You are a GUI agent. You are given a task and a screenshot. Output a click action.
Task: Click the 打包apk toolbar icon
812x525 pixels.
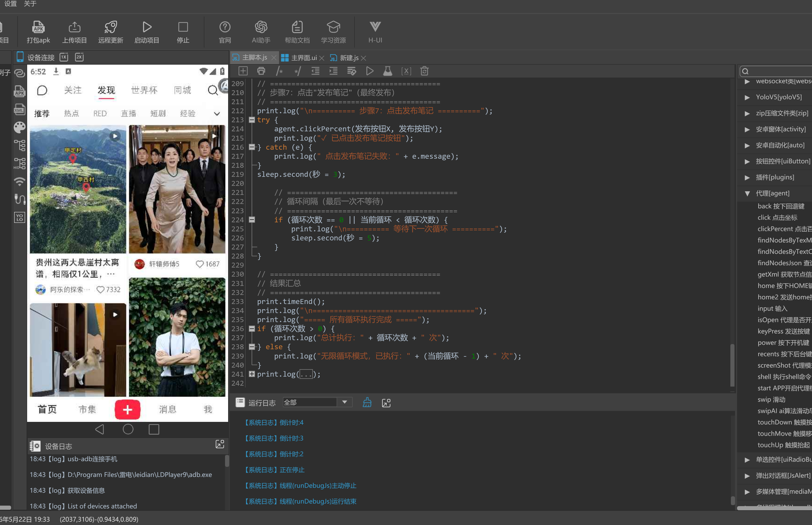tap(38, 32)
